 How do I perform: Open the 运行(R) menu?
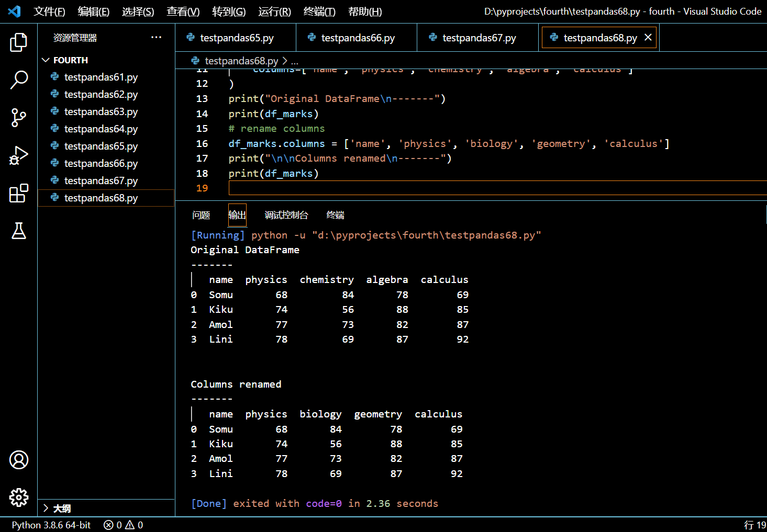275,12
